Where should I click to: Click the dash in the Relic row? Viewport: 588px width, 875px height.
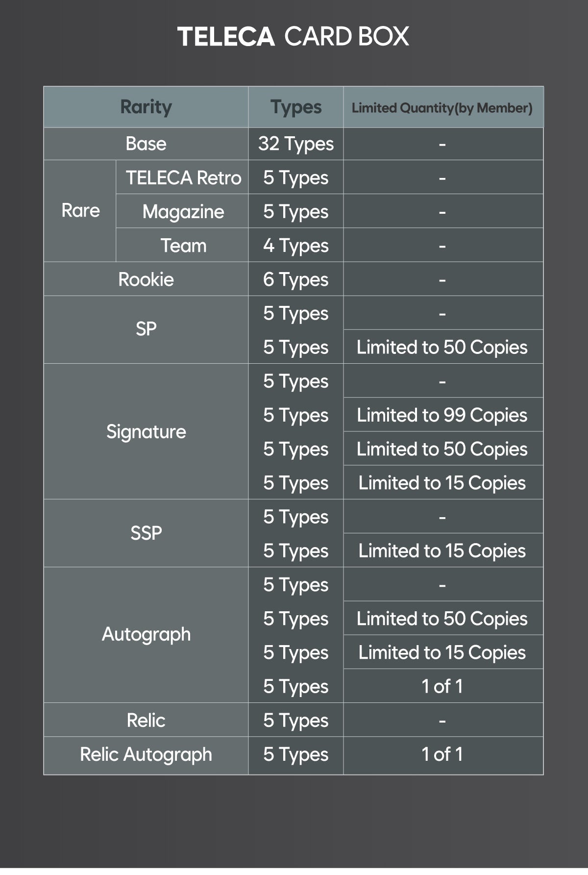[442, 721]
